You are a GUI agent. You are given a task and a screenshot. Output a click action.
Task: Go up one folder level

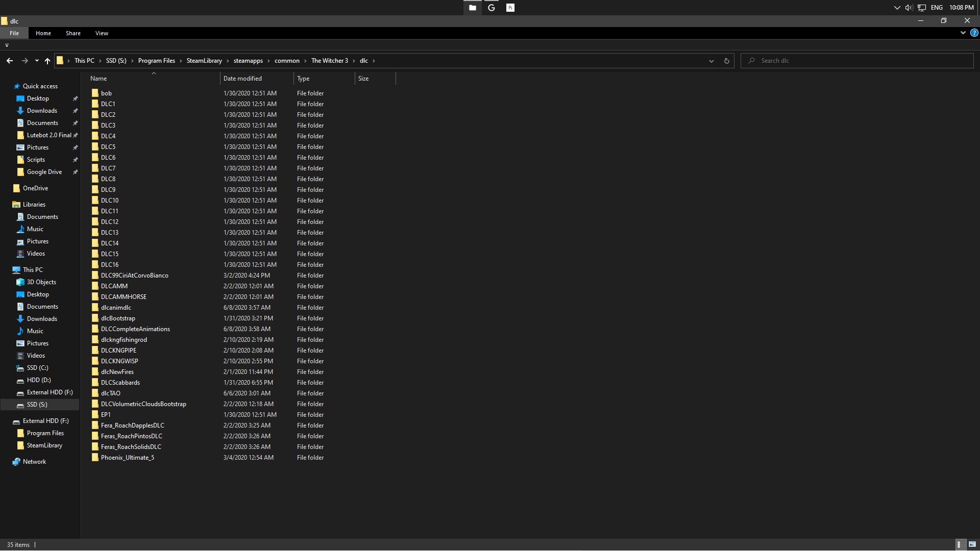coord(47,61)
